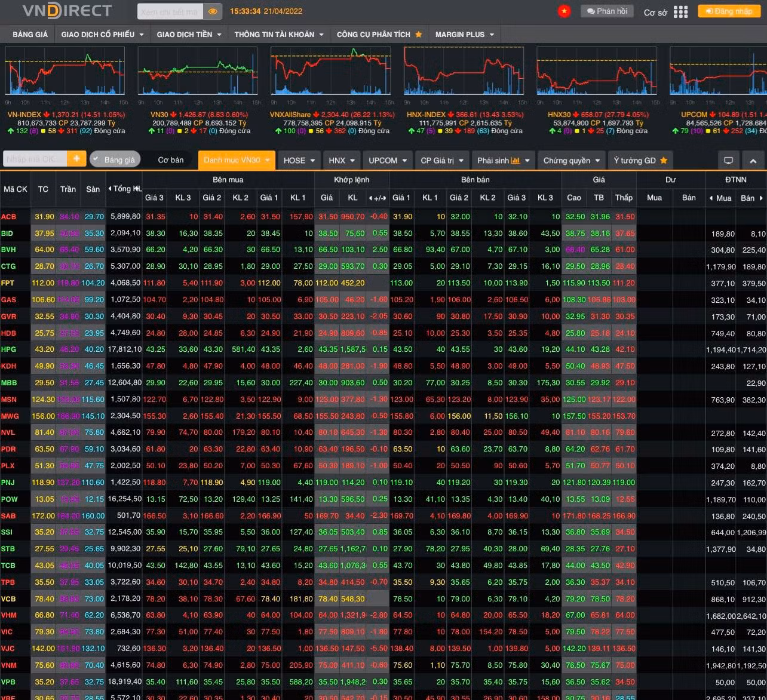Screen dimensions: 767x700
Task: Open the TCB stock symbol
Action: (8, 566)
